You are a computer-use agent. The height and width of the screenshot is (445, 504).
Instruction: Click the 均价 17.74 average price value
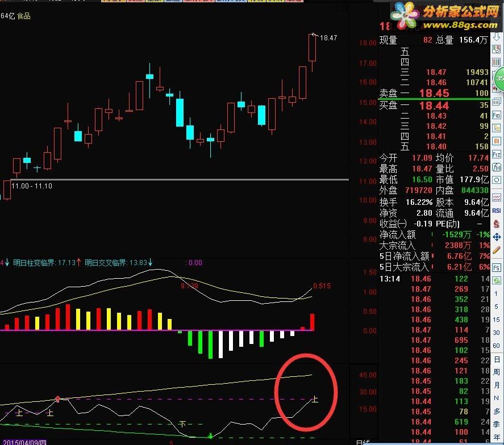478,158
